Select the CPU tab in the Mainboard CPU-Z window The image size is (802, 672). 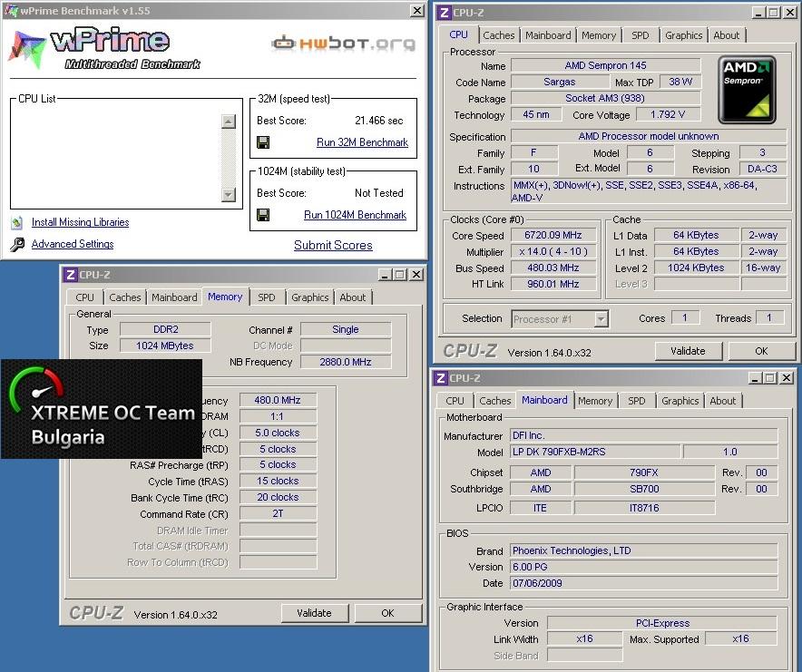click(455, 401)
